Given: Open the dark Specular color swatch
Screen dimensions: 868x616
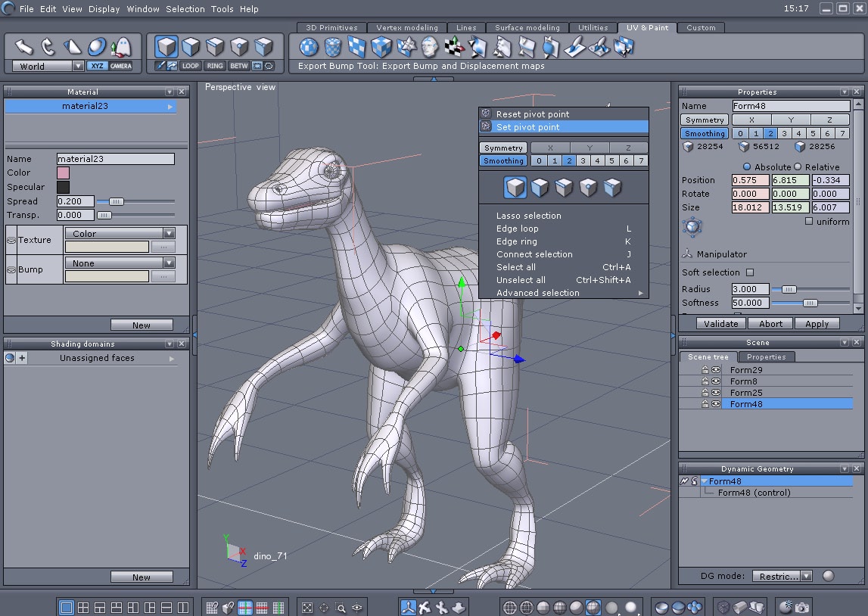Looking at the screenshot, I should (x=63, y=187).
